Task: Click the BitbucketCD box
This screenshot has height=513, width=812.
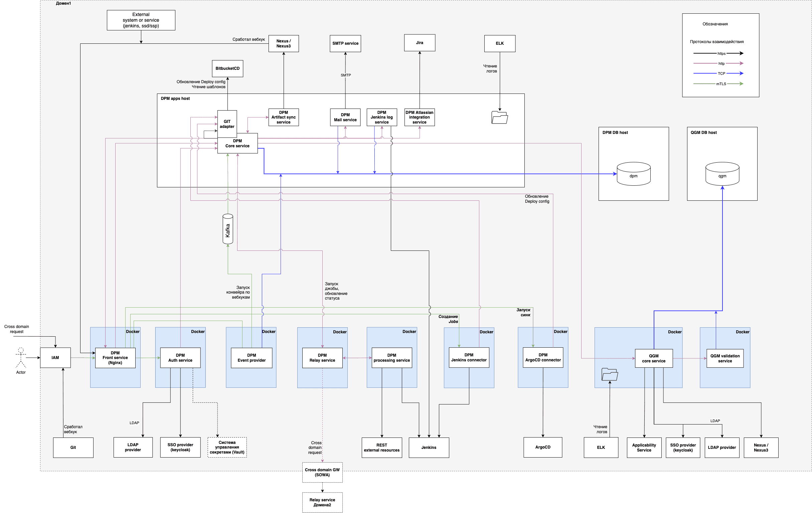Action: pyautogui.click(x=227, y=68)
